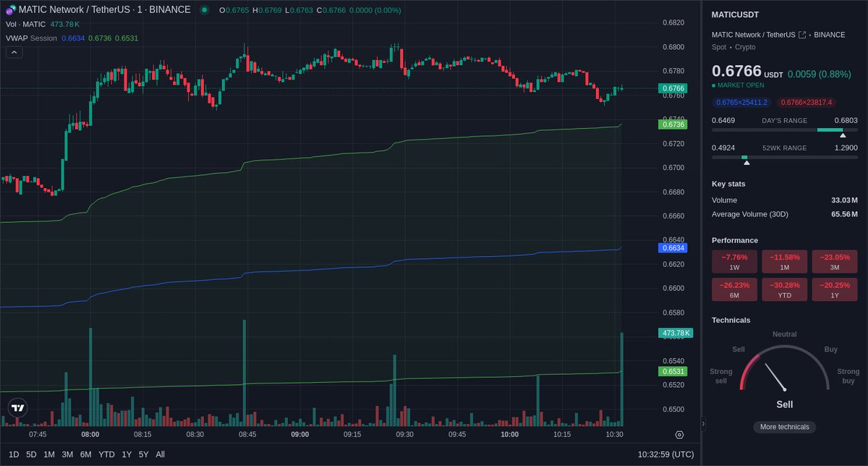
Task: Select the All time range
Action: [x=160, y=454]
